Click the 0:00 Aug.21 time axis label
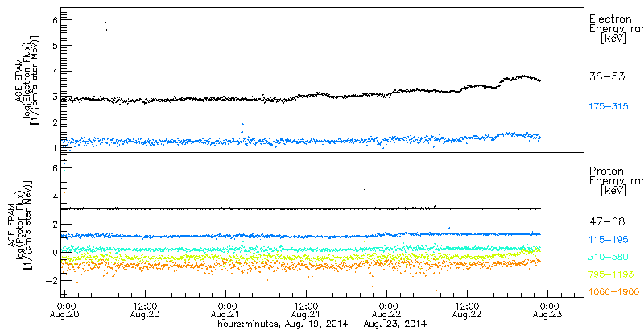The width and height of the screenshot is (644, 330). pos(227,310)
